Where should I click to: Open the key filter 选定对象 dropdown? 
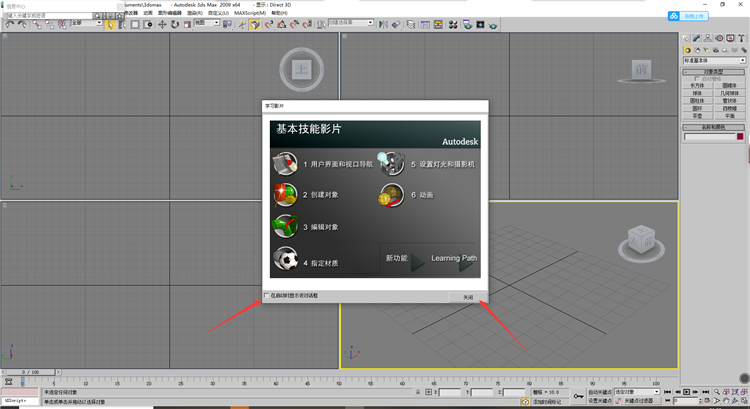(x=637, y=392)
